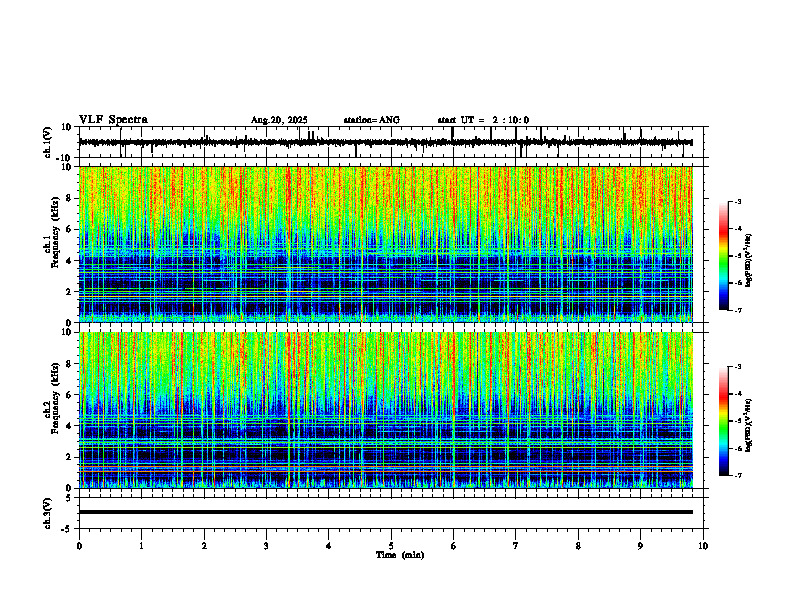Viewport: 792px width, 612px height.
Task: Select the date label "Aug.20, 2025"
Action: tap(279, 120)
